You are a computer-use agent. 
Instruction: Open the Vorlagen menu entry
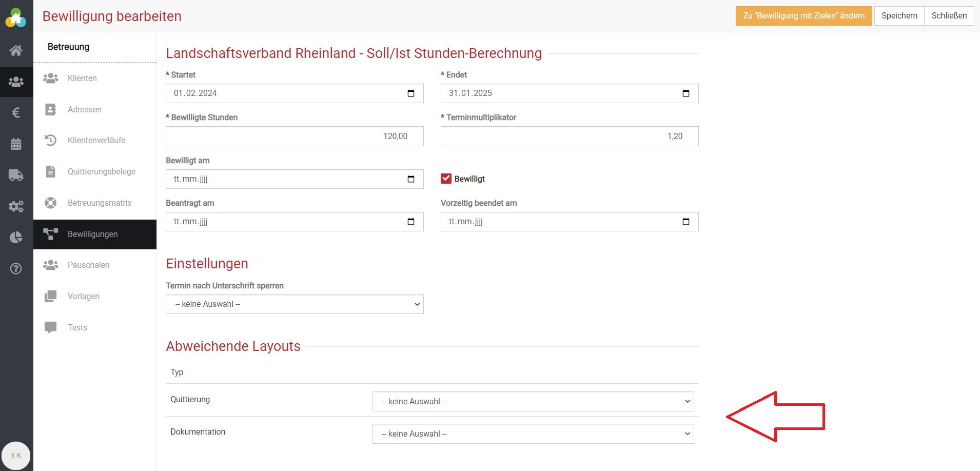[84, 296]
